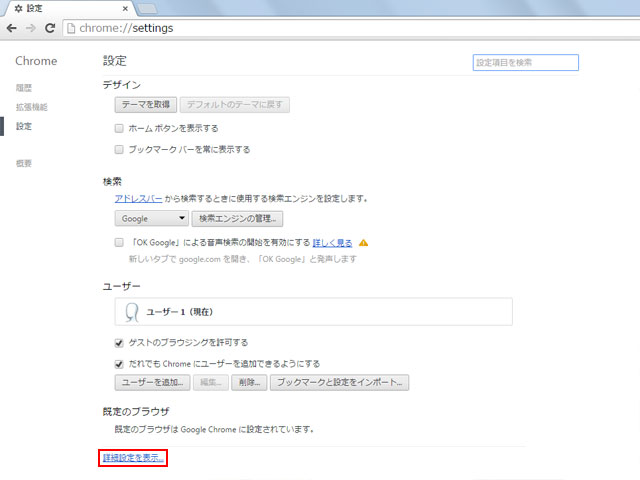
Task: Close the 設定 tab
Action: coord(125,9)
